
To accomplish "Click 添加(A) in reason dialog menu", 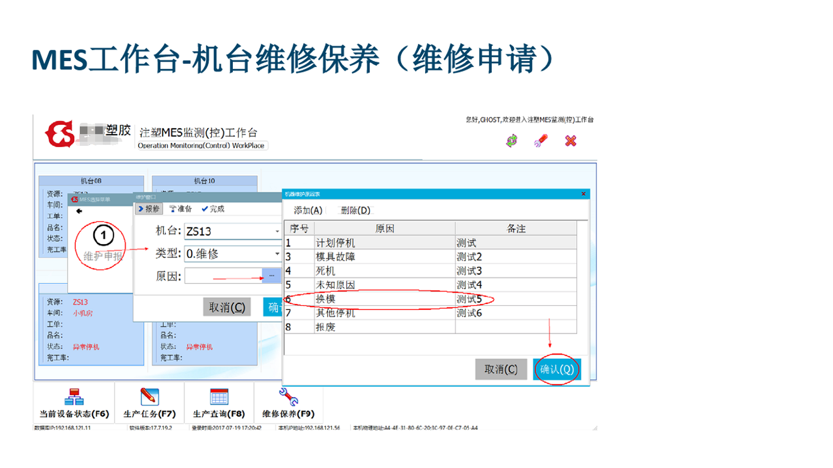I will pyautogui.click(x=308, y=210).
